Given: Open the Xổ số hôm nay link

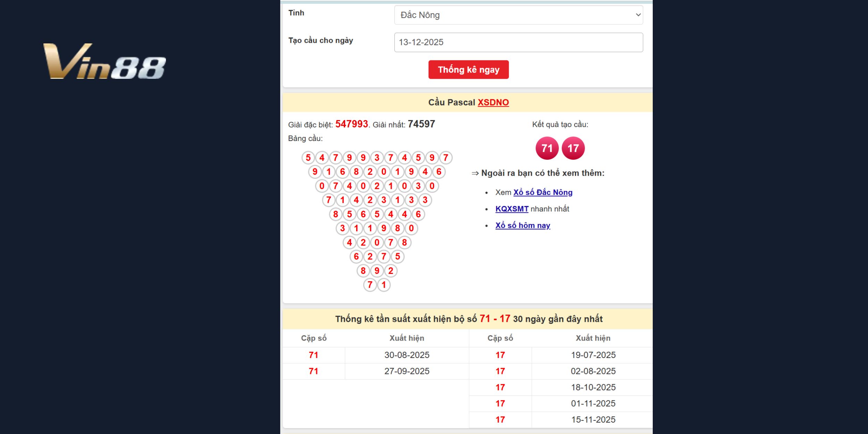Looking at the screenshot, I should click(x=523, y=226).
